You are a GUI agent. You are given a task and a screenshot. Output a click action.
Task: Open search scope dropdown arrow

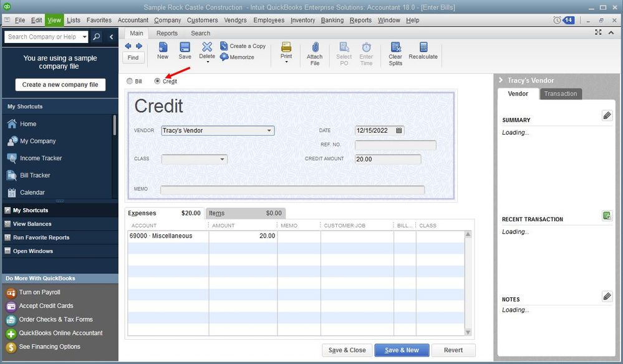pos(84,37)
